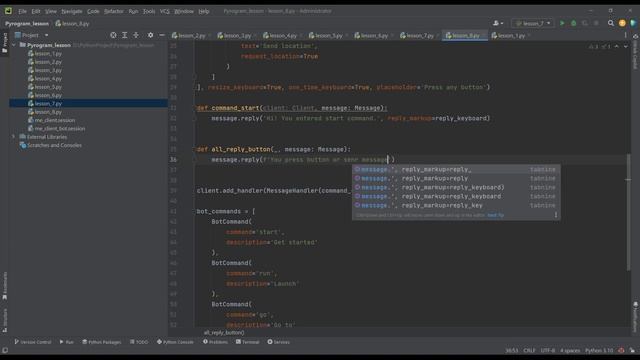
Task: Open lesson_7 run configuration dropdown
Action: (x=533, y=23)
